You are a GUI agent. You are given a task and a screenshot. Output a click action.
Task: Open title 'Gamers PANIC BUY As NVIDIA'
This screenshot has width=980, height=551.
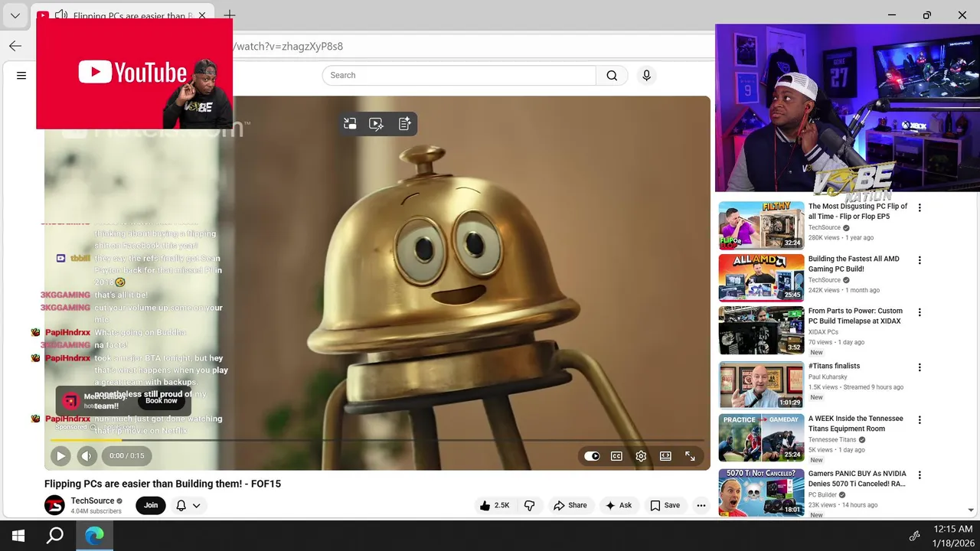(857, 479)
